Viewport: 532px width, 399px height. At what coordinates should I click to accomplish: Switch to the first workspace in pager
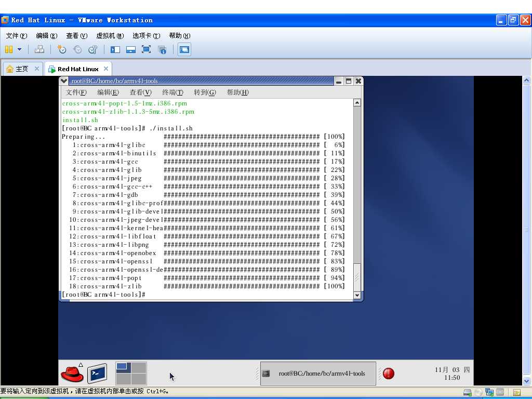pos(123,367)
